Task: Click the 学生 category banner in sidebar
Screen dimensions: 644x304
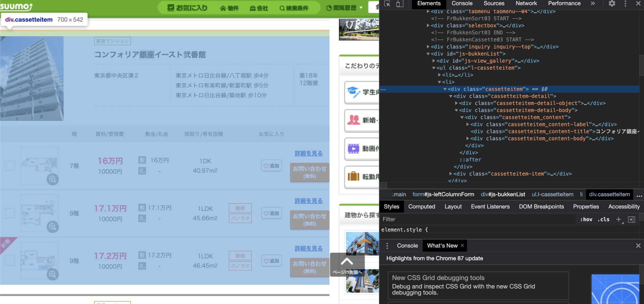Action: (362, 92)
